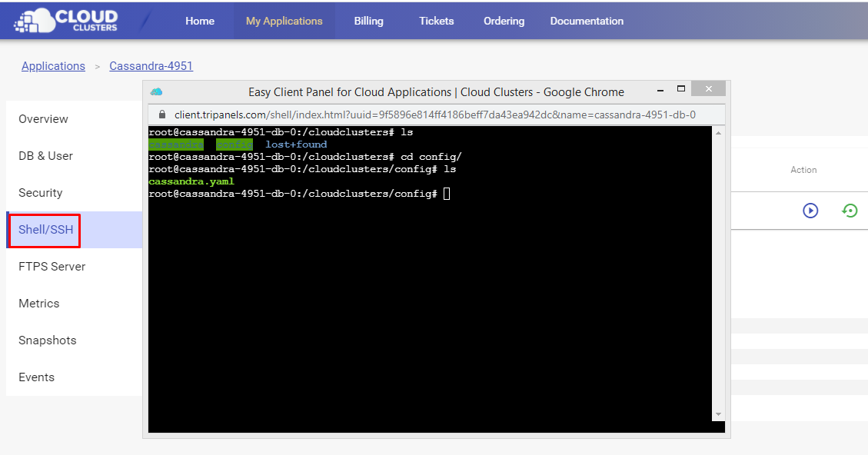
Task: Follow the Cassandra-4951 breadcrumb link
Action: pos(151,66)
